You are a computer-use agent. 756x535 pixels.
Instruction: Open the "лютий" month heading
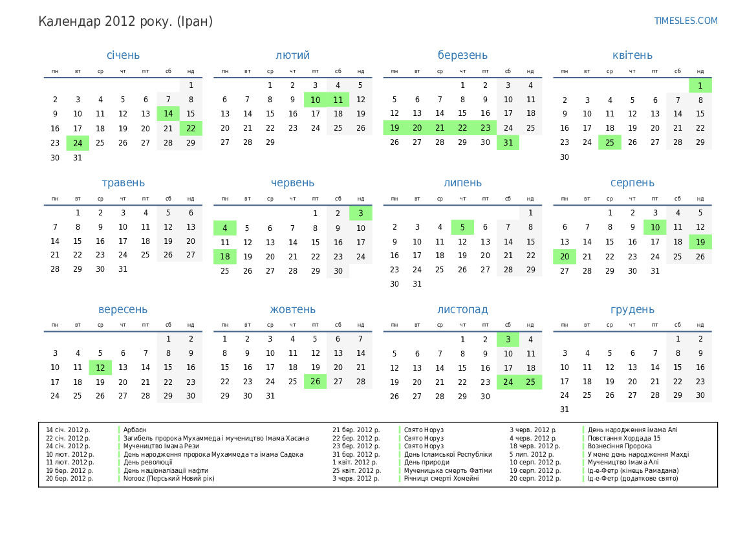click(292, 56)
